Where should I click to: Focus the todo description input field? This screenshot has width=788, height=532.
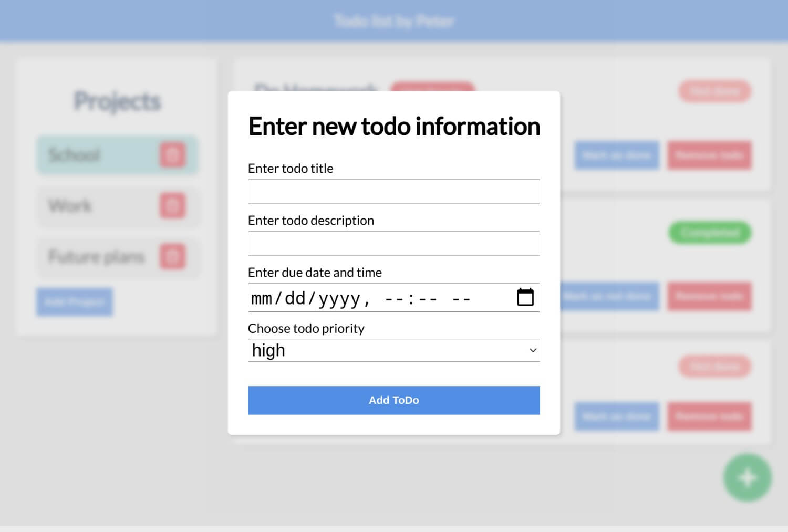point(393,243)
